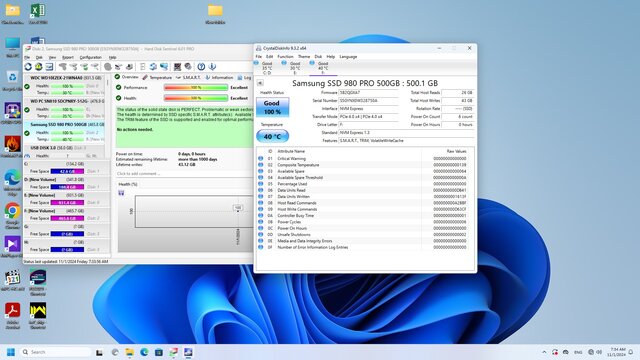Switch to the Overview tab
This screenshot has width=640, height=360.
[x=127, y=77]
